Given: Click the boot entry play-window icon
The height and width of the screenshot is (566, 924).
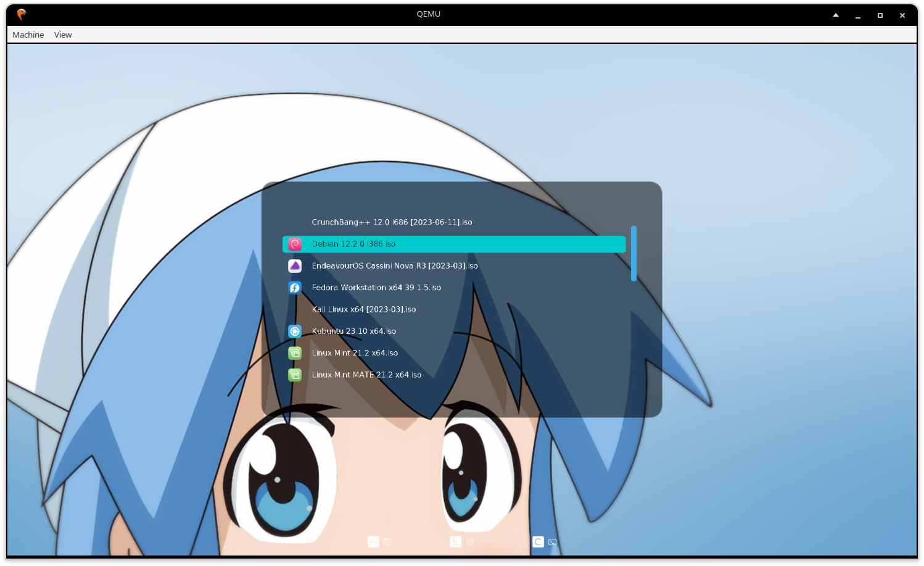Looking at the screenshot, I should point(387,542).
